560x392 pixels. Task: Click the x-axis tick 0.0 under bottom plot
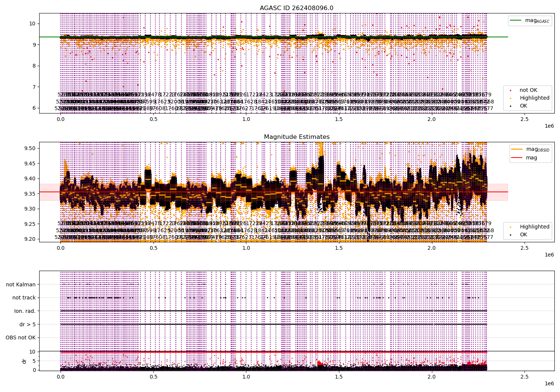pyautogui.click(x=60, y=377)
